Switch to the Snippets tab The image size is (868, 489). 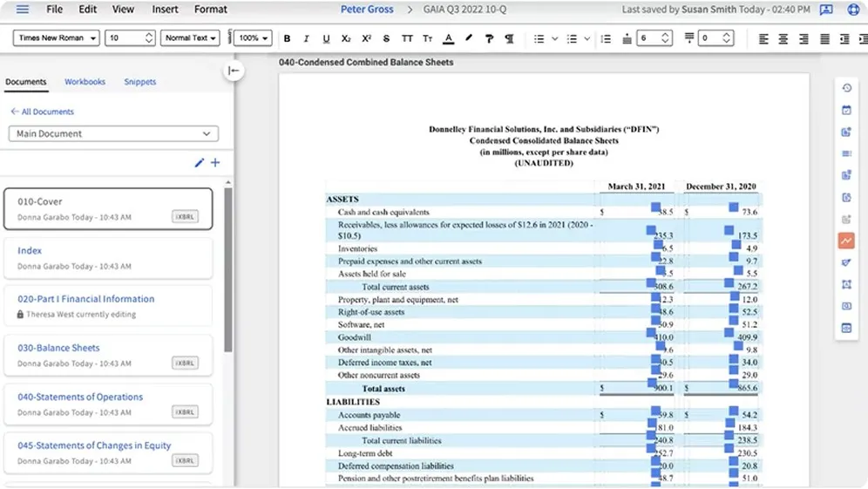click(140, 81)
